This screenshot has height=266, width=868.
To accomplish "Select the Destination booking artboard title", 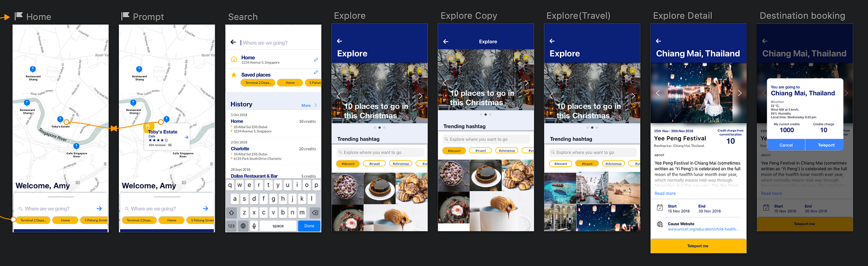I will point(802,16).
